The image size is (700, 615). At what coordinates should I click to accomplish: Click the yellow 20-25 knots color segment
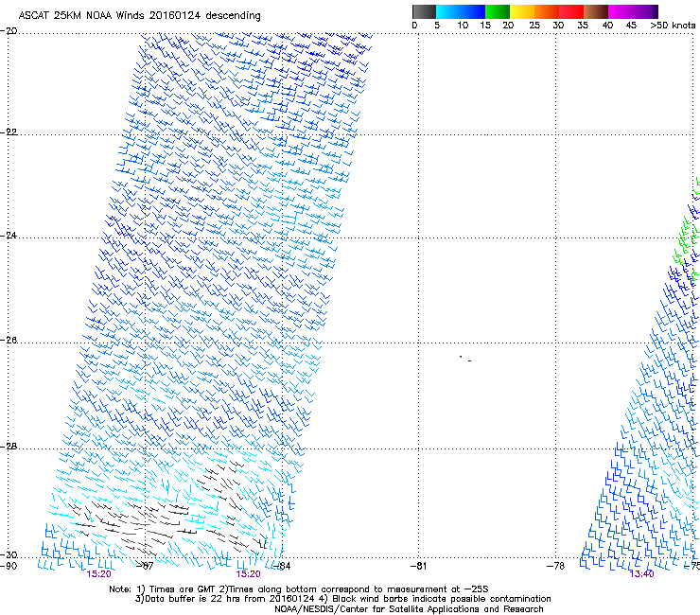(x=521, y=11)
